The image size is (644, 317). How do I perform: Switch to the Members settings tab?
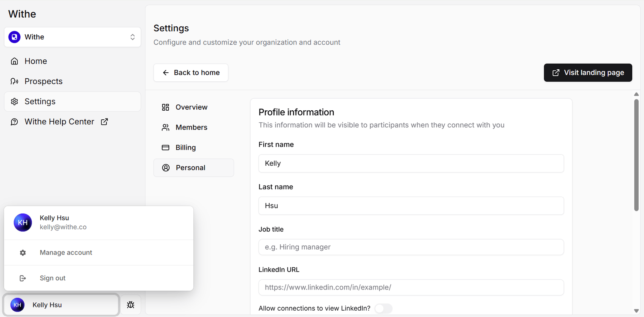[194, 127]
